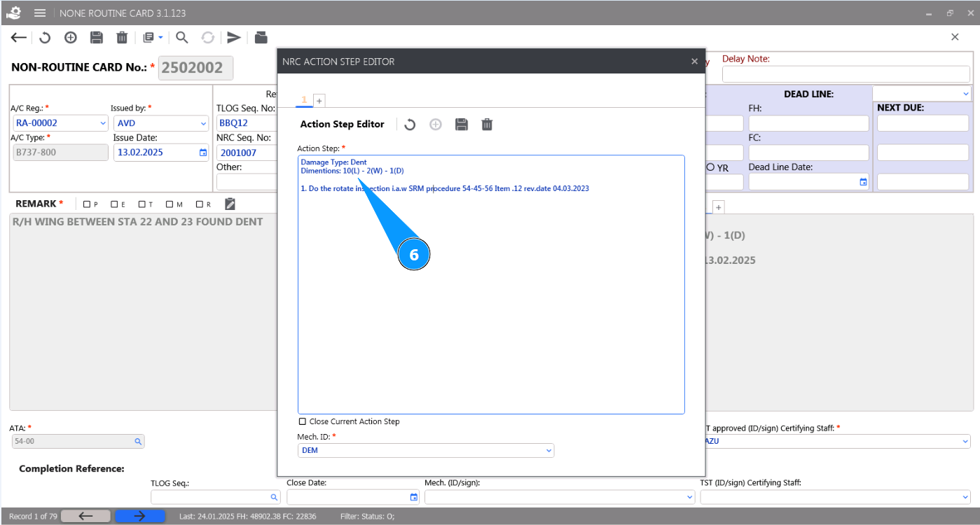The image size is (980, 525).
Task: Click the card number field 2502002
Action: click(196, 68)
